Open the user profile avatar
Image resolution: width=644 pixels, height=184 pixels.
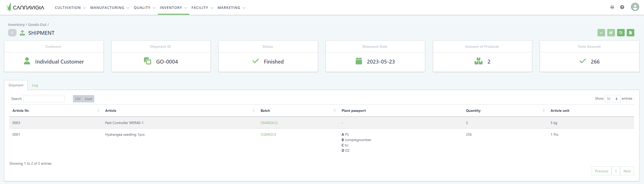pos(635,7)
